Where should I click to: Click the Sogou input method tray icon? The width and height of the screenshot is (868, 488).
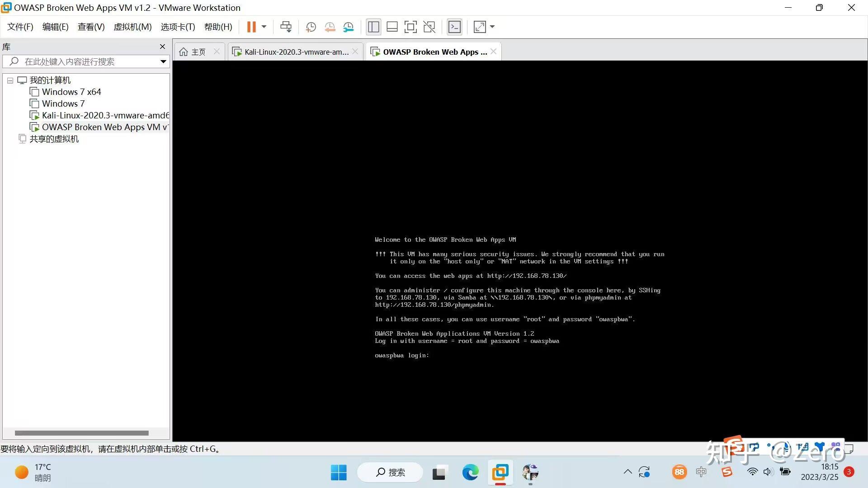pyautogui.click(x=726, y=472)
